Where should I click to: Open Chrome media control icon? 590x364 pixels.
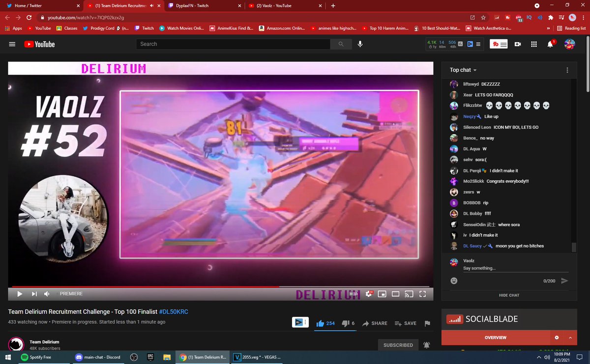click(x=562, y=18)
